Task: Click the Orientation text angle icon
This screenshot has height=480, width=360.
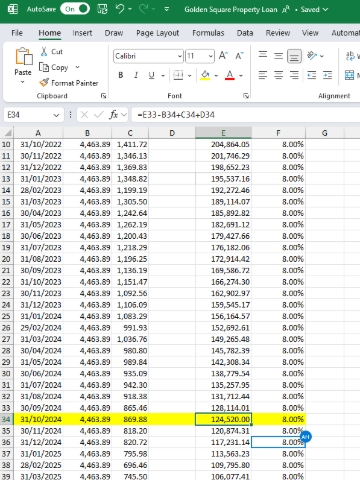Action: point(312,56)
